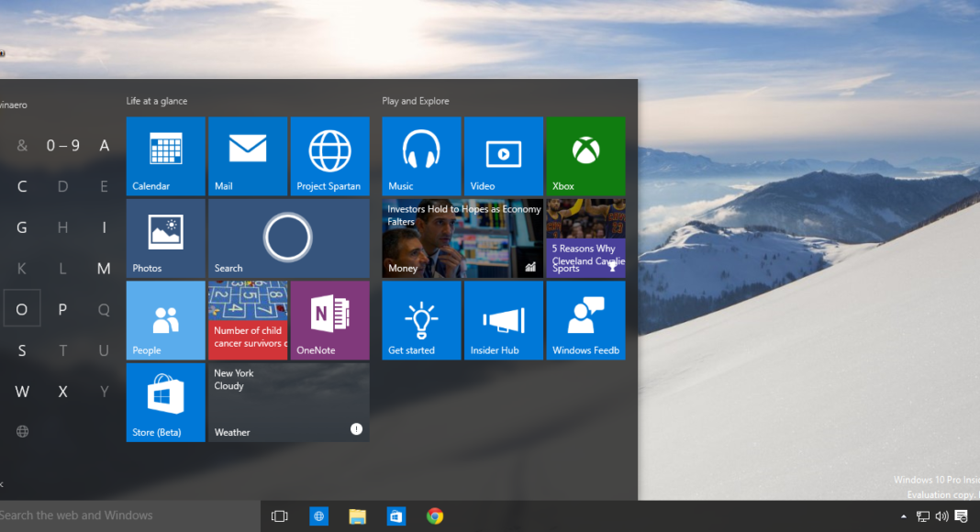Viewport: 980px width, 532px height.
Task: Show hidden system tray icons
Action: pyautogui.click(x=904, y=516)
